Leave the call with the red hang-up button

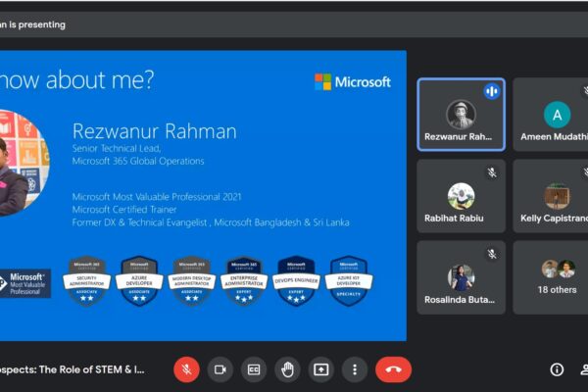(x=393, y=369)
